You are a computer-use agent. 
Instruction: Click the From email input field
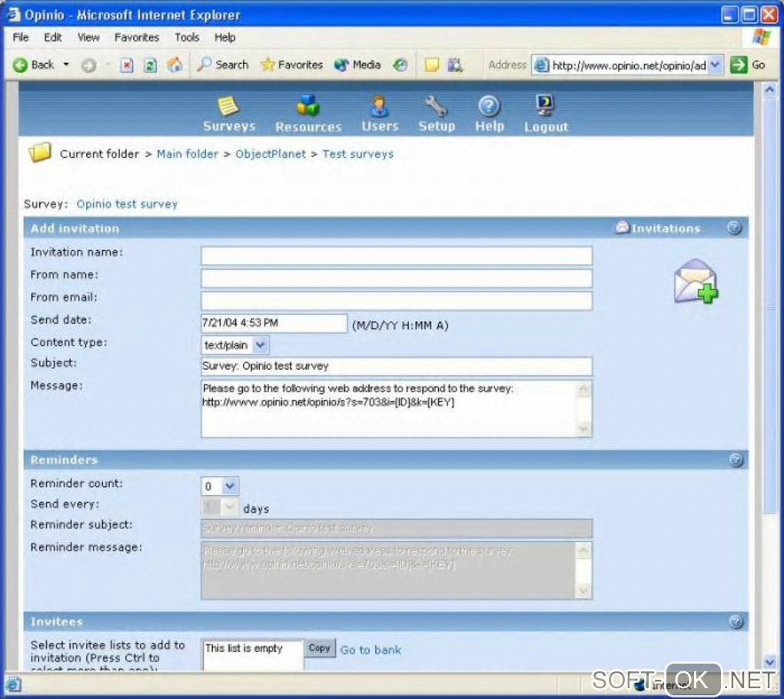pos(397,301)
